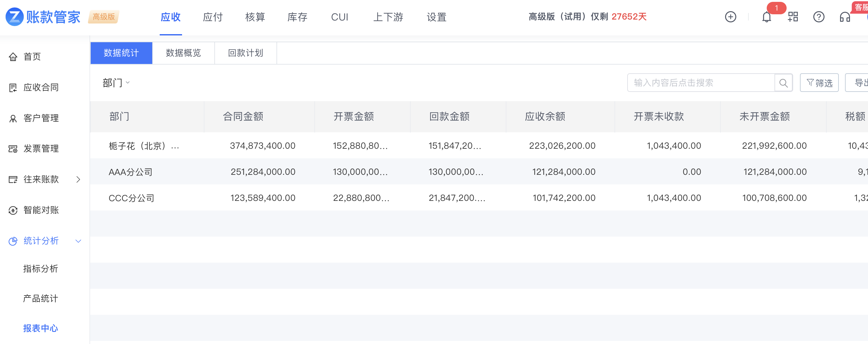This screenshot has width=868, height=344.
Task: Open 指标分析 submenu item
Action: [x=40, y=269]
